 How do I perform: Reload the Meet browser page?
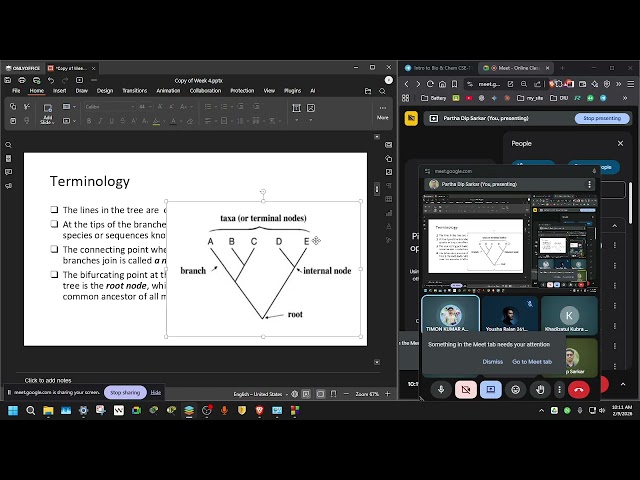(430, 84)
